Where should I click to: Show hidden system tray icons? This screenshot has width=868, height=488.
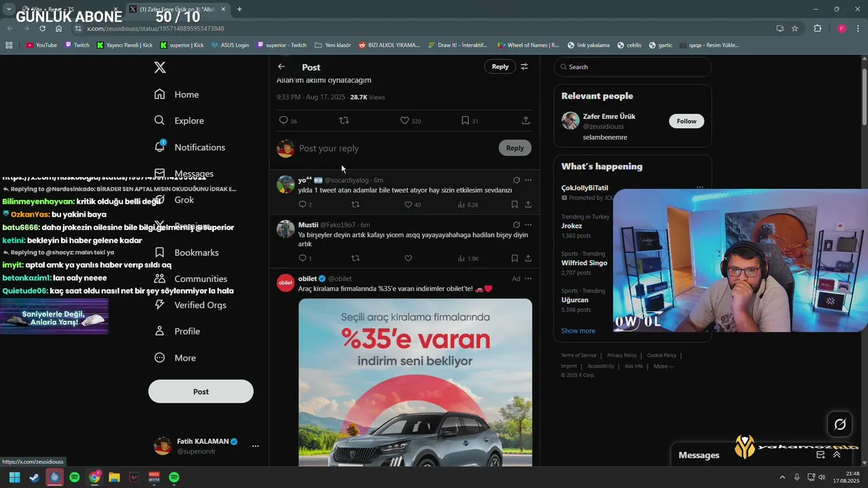click(782, 477)
